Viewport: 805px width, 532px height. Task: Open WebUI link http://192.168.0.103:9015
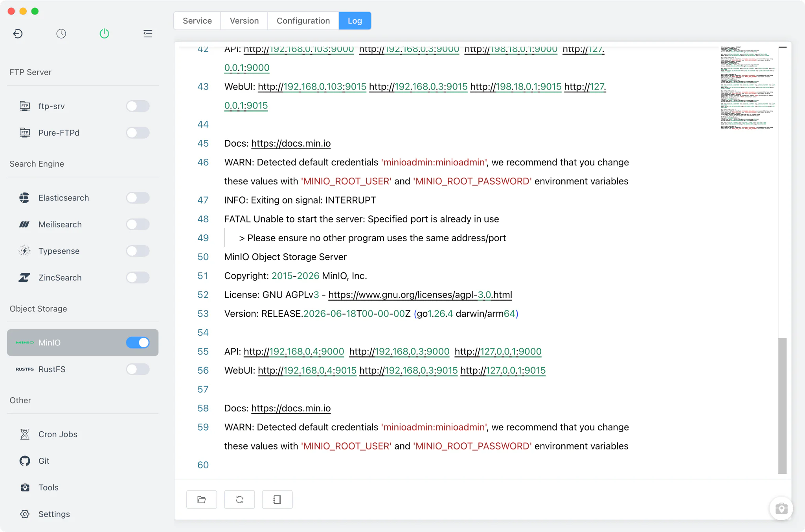click(312, 86)
